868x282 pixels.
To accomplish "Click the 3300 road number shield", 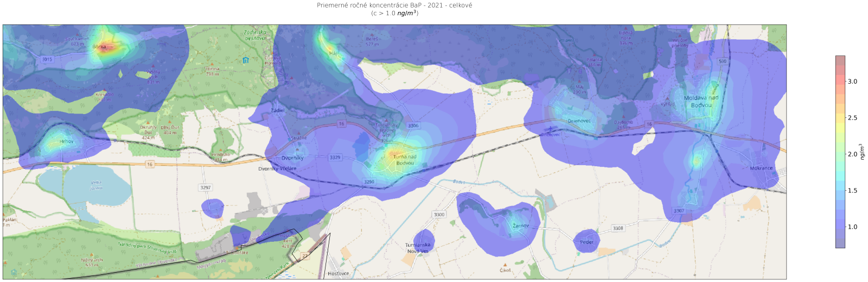I will pyautogui.click(x=439, y=215).
